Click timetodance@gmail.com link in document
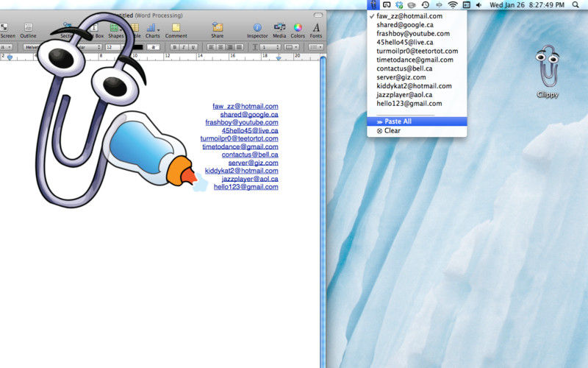 [x=240, y=146]
